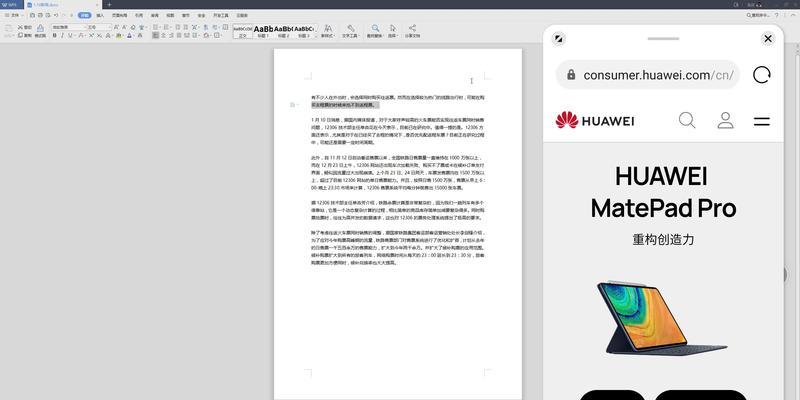Apply the Normal (正文) style
The height and width of the screenshot is (400, 800).
[243, 31]
